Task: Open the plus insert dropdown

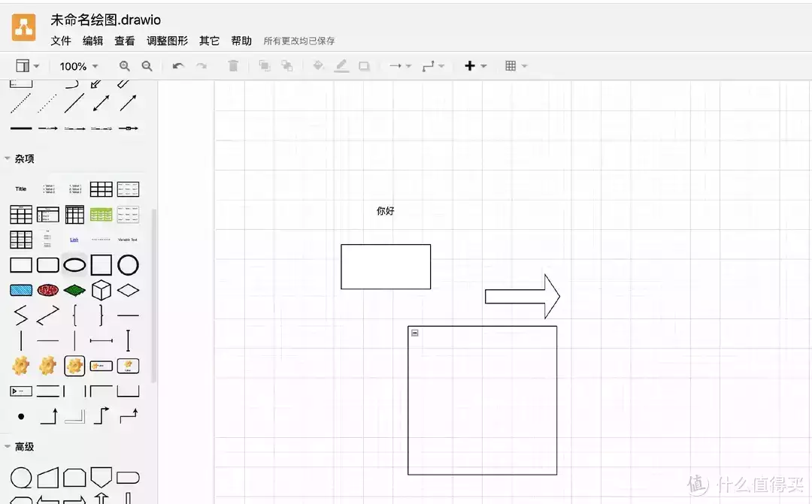Action: [x=475, y=65]
